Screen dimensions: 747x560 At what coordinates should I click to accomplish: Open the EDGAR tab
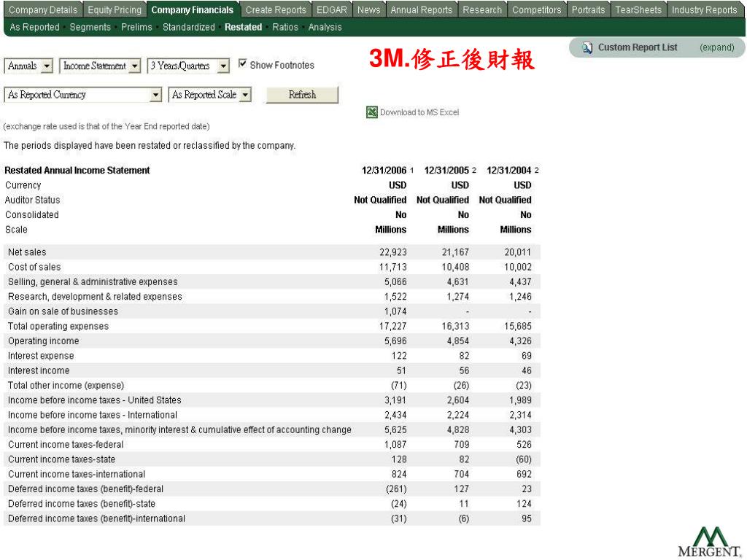point(332,9)
